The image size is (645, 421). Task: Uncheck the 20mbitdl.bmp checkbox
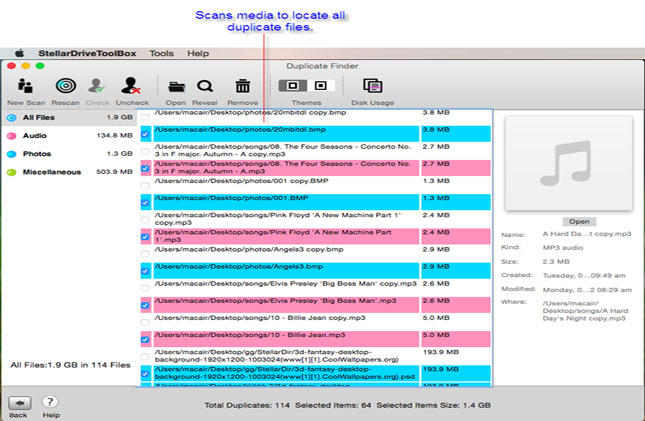145,134
